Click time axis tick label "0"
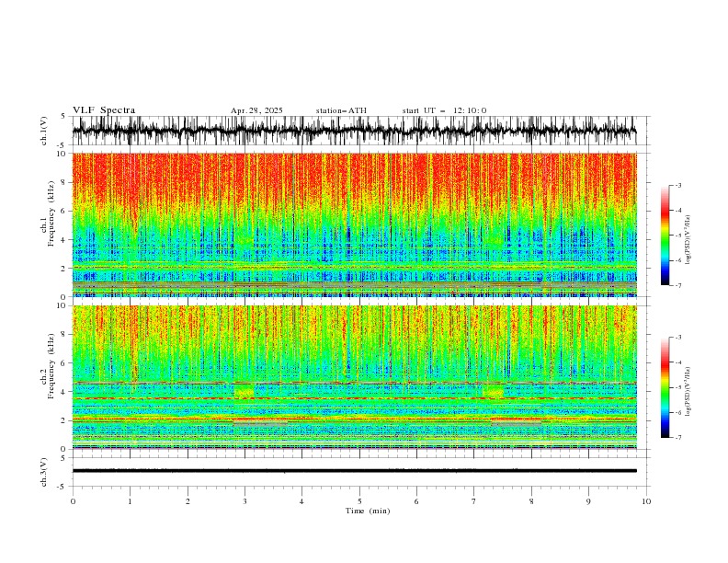Screen dimensions: 728x563 [73, 501]
